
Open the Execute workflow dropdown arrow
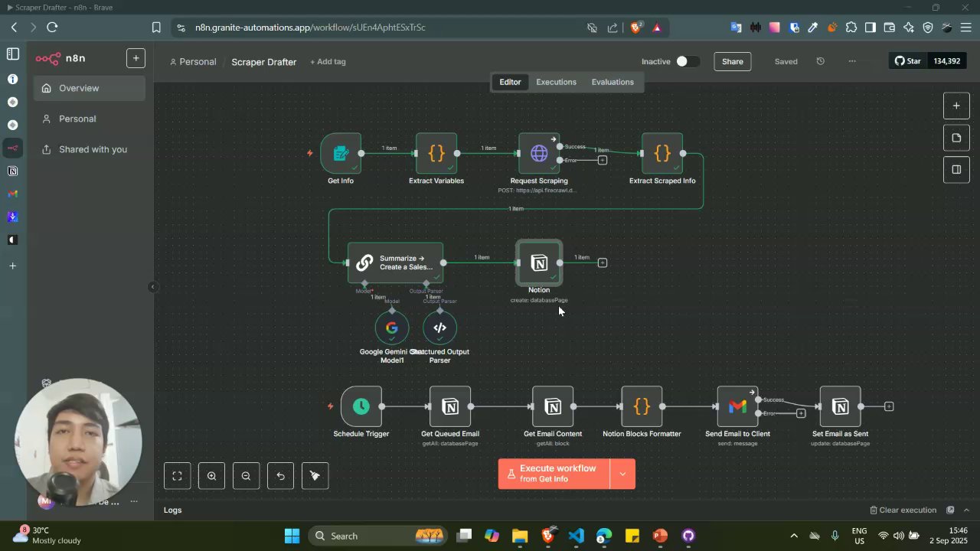(x=622, y=474)
